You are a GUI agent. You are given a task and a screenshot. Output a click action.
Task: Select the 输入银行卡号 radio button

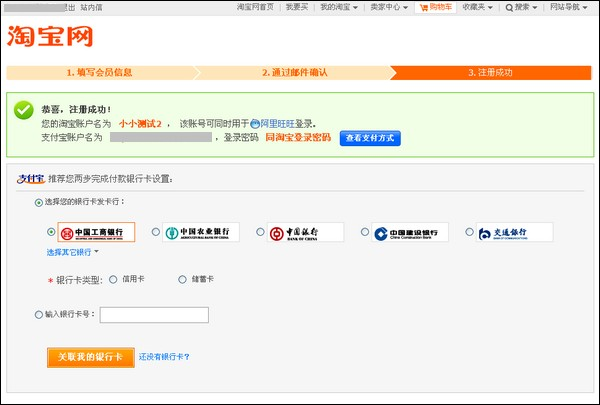39,315
